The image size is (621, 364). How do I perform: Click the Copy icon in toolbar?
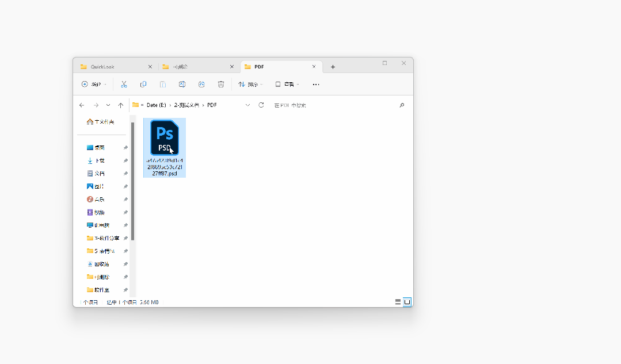tap(143, 85)
